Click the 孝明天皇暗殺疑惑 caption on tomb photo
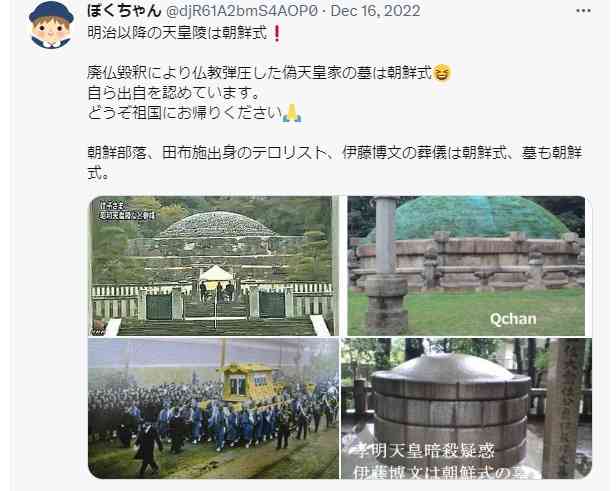Image resolution: width=616 pixels, height=491 pixels. coord(425,451)
